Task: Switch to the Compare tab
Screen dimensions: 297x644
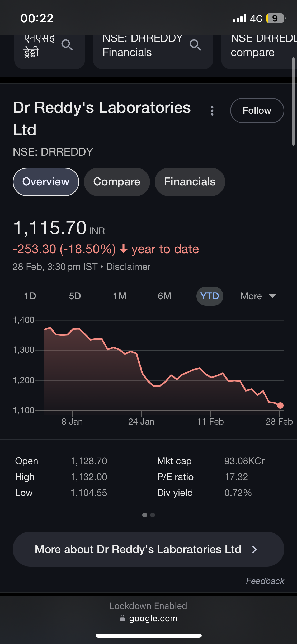Action: click(x=117, y=182)
